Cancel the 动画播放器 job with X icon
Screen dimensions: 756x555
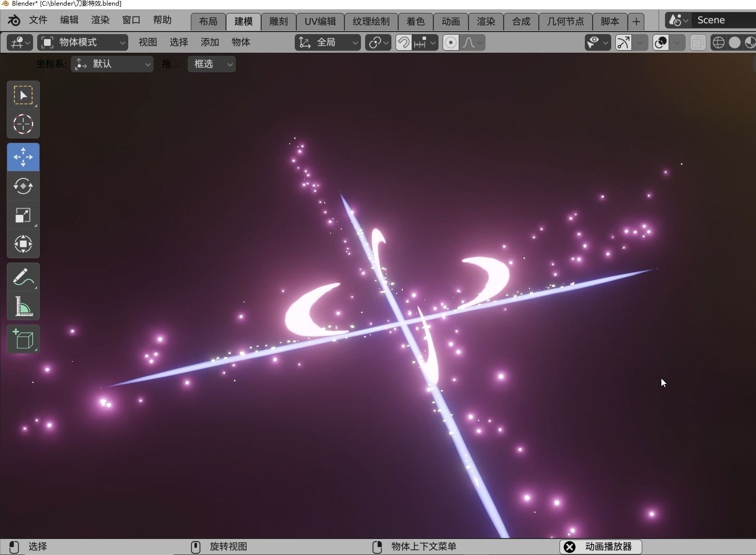(569, 547)
